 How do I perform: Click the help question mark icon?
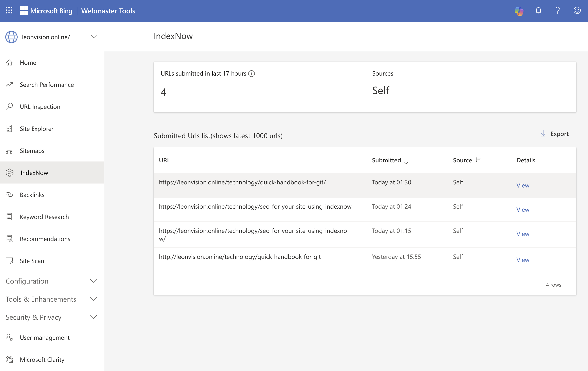point(557,11)
